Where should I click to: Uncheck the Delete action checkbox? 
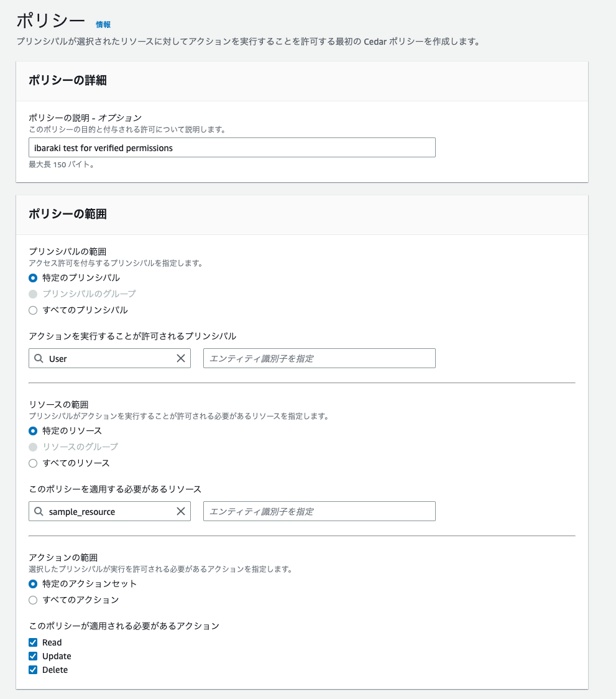coord(33,670)
